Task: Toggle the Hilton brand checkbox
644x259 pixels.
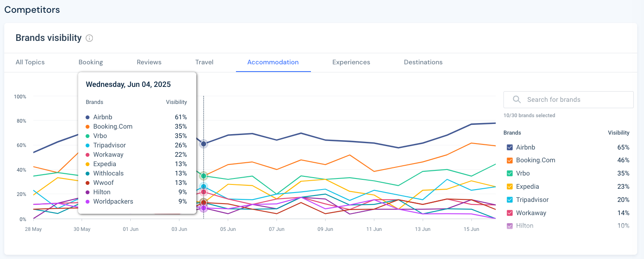Action: [x=510, y=226]
